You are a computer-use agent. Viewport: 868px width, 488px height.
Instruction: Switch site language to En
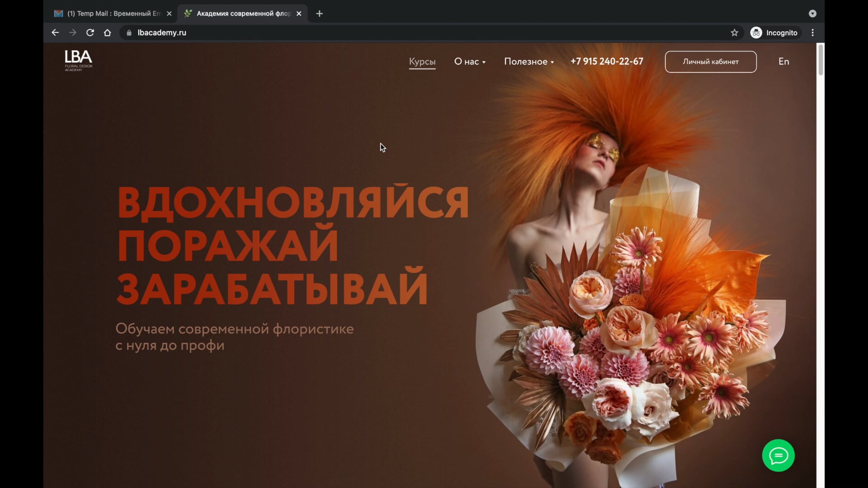783,61
